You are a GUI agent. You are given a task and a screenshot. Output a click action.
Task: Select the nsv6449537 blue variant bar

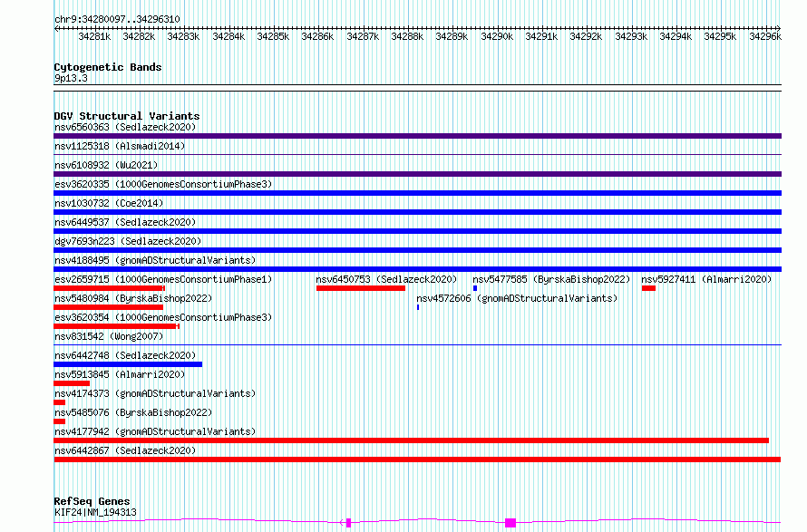click(x=417, y=231)
